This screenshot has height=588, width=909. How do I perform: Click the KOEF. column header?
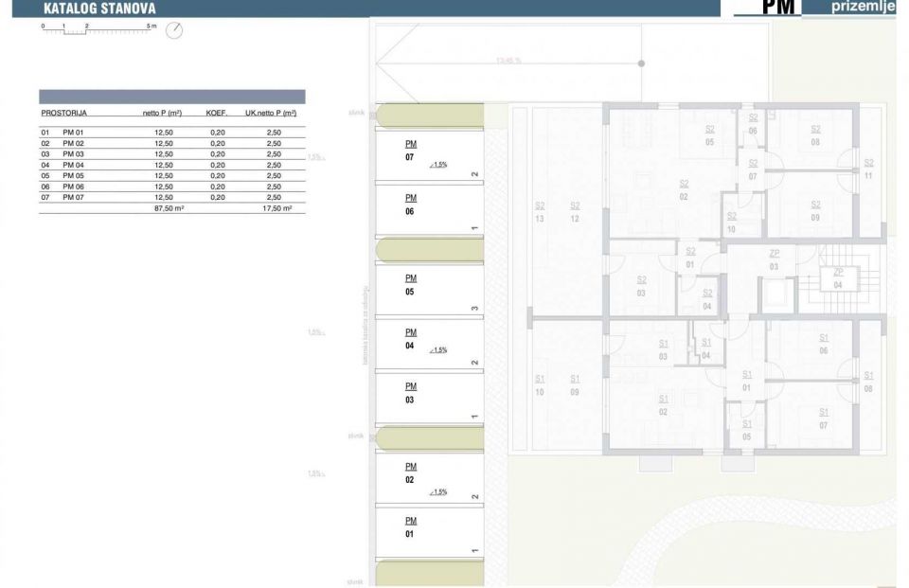coord(217,113)
